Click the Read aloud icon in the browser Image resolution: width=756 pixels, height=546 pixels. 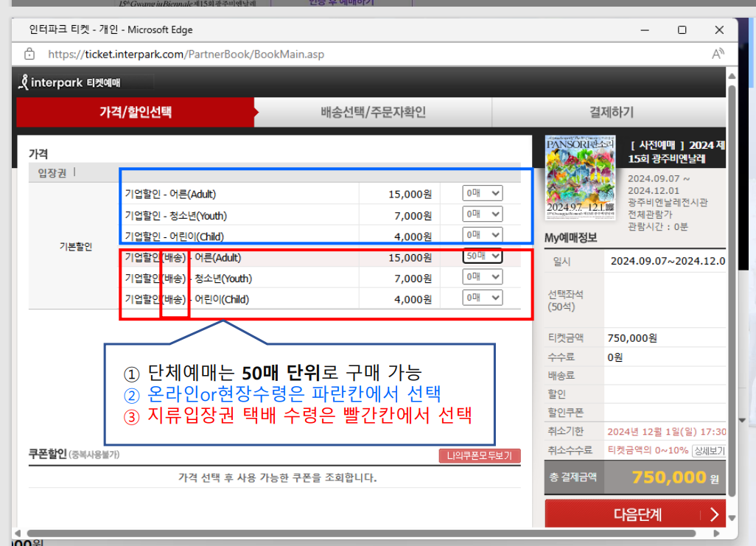718,54
